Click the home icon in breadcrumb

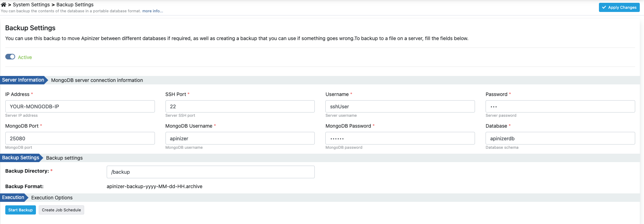[x=4, y=5]
